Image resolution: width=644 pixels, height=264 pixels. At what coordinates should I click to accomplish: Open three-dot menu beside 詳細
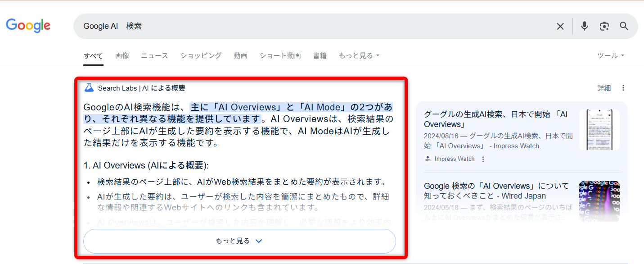click(x=623, y=88)
